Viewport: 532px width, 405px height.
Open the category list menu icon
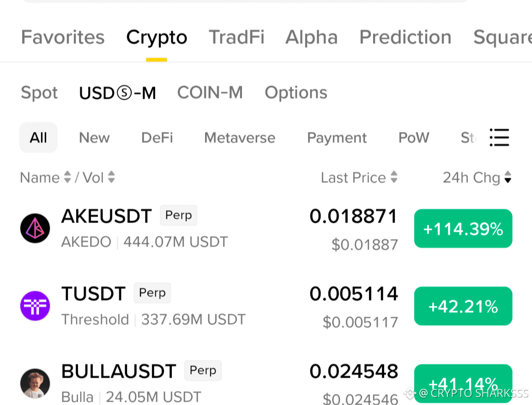point(499,137)
